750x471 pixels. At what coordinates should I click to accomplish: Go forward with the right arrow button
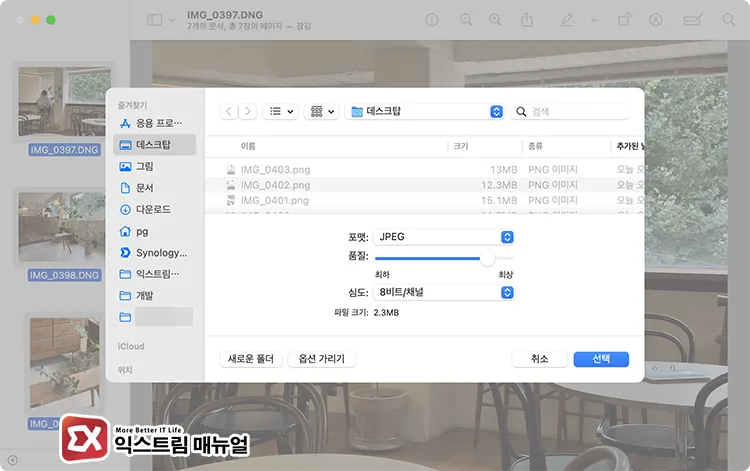click(247, 111)
